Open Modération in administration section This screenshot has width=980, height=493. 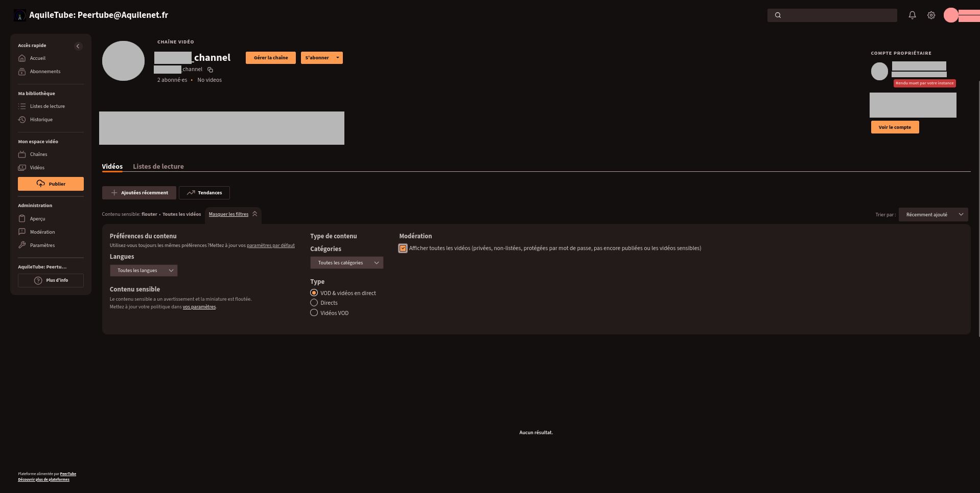(42, 232)
